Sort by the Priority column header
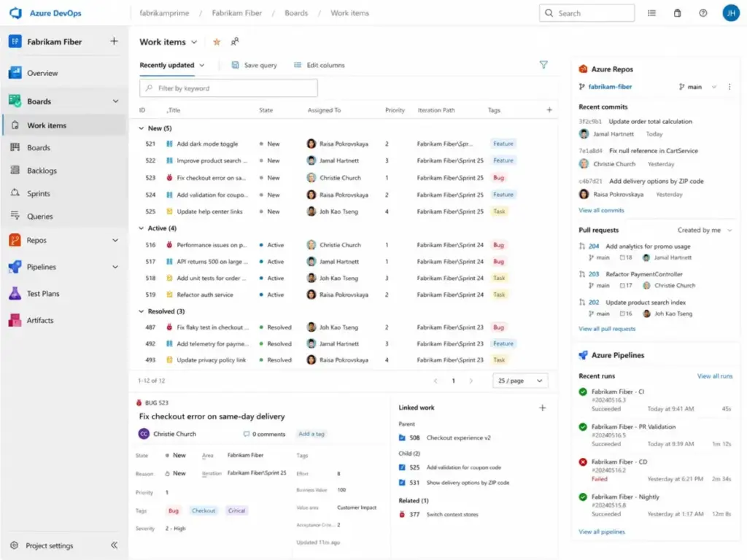This screenshot has width=747, height=560. point(395,110)
